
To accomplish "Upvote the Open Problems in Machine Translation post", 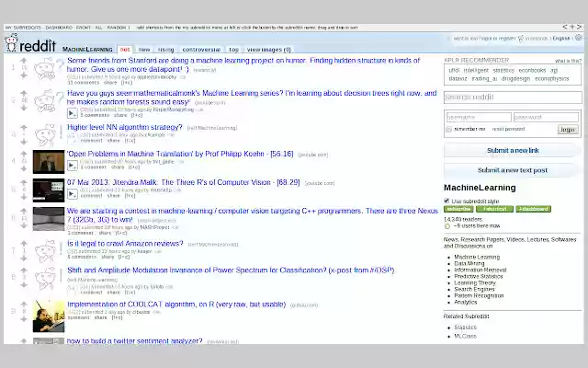I will pos(24,154).
